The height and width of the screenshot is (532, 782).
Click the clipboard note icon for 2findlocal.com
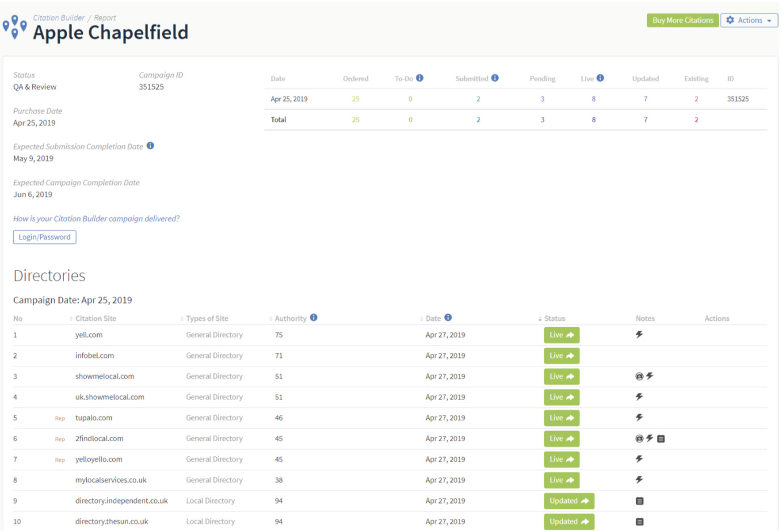(660, 438)
